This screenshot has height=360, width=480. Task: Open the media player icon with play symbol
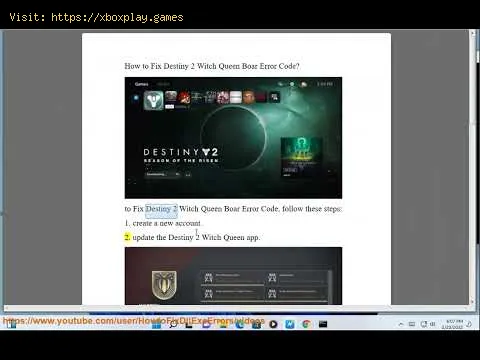pyautogui.click(x=273, y=324)
